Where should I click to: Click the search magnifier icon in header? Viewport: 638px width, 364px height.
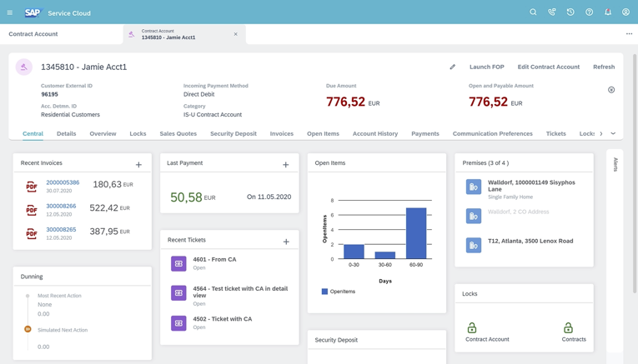click(533, 12)
